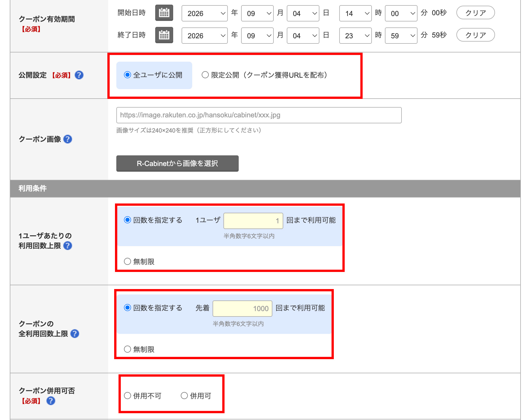Click the per-user count field showing 1
The height and width of the screenshot is (420, 523).
pyautogui.click(x=253, y=221)
